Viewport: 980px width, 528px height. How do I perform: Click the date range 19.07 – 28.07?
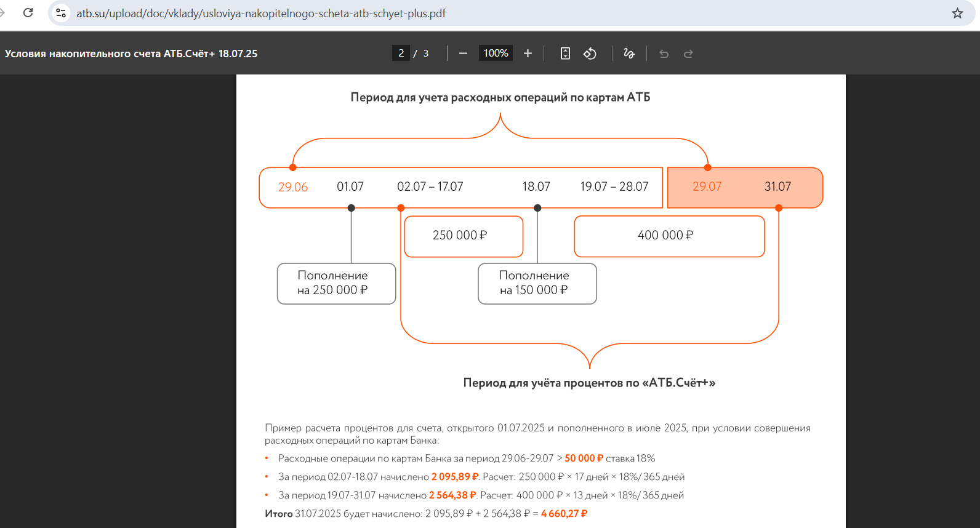coord(614,186)
